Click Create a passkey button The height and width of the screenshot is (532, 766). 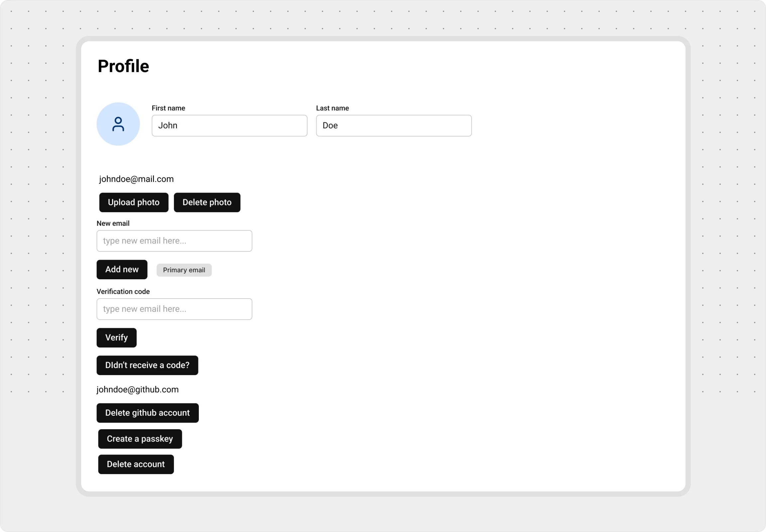[140, 439]
